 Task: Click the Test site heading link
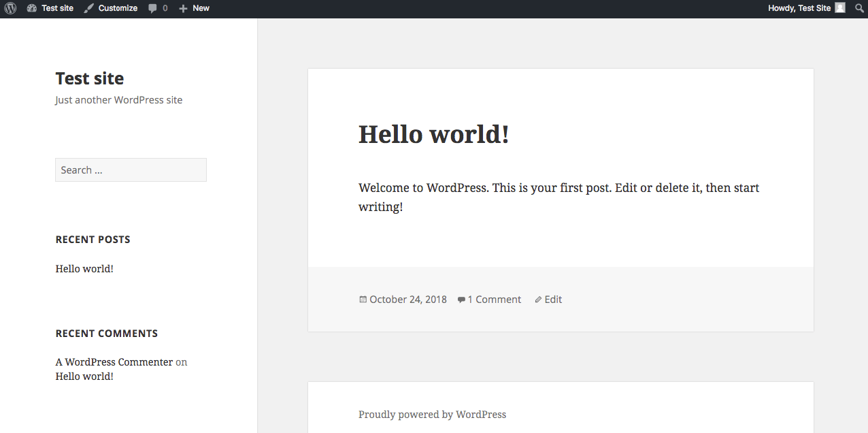(x=90, y=78)
